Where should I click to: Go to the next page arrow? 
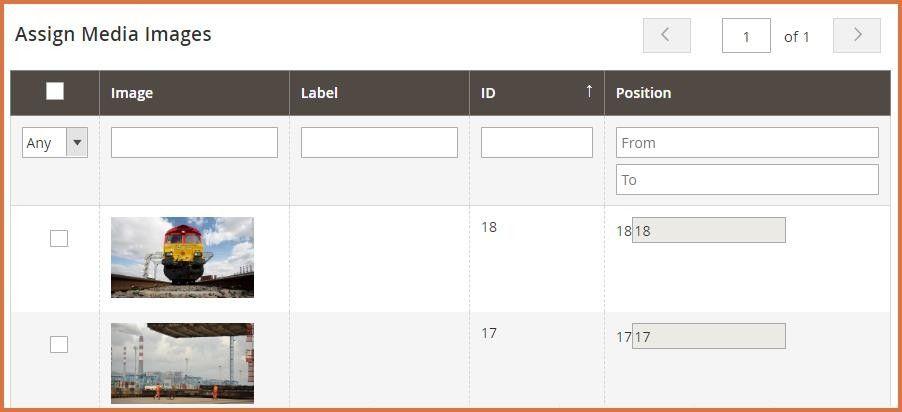point(857,36)
